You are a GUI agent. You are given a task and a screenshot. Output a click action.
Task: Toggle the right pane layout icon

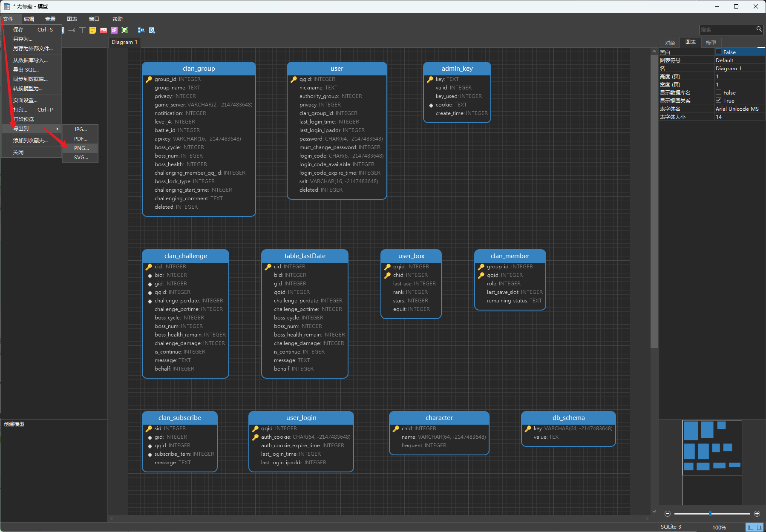click(760, 527)
